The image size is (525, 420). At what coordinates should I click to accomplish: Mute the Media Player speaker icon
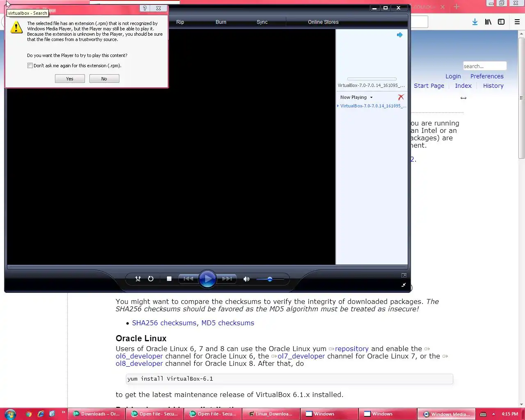click(246, 279)
